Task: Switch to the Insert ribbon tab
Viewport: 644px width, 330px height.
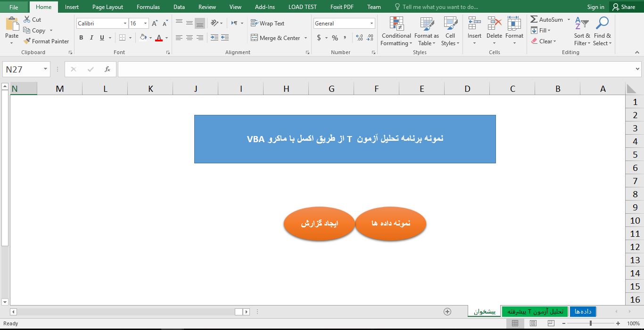Action: (x=72, y=7)
